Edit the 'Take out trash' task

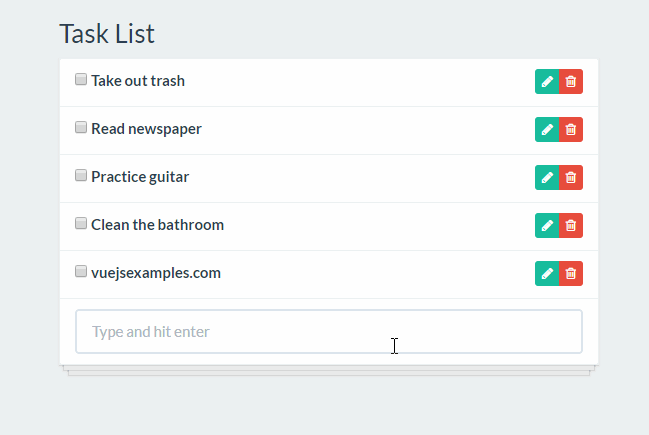pyautogui.click(x=547, y=82)
